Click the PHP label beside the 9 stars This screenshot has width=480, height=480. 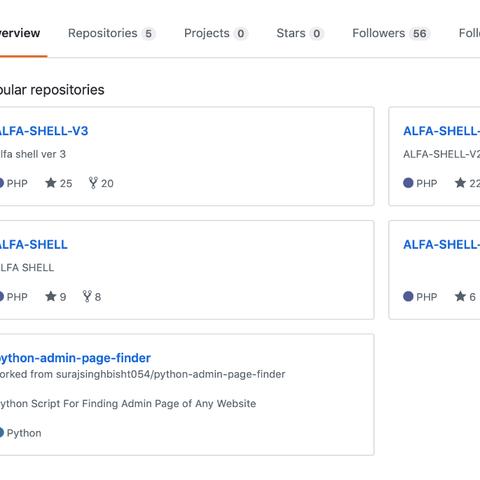pos(17,297)
